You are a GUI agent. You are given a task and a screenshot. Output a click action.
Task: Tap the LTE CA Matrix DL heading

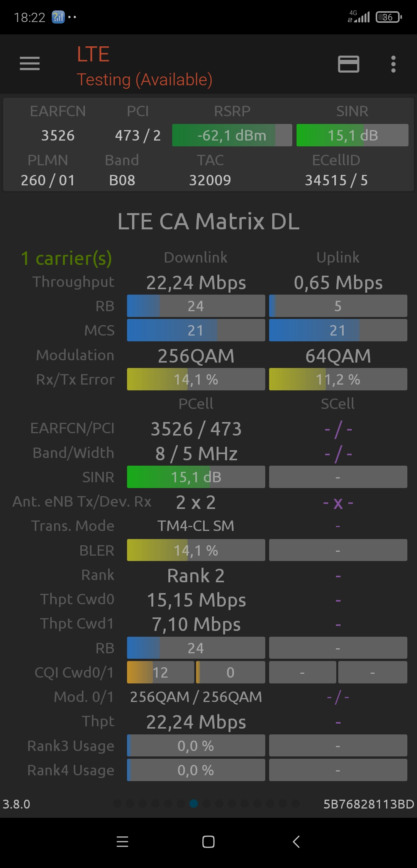tap(208, 222)
